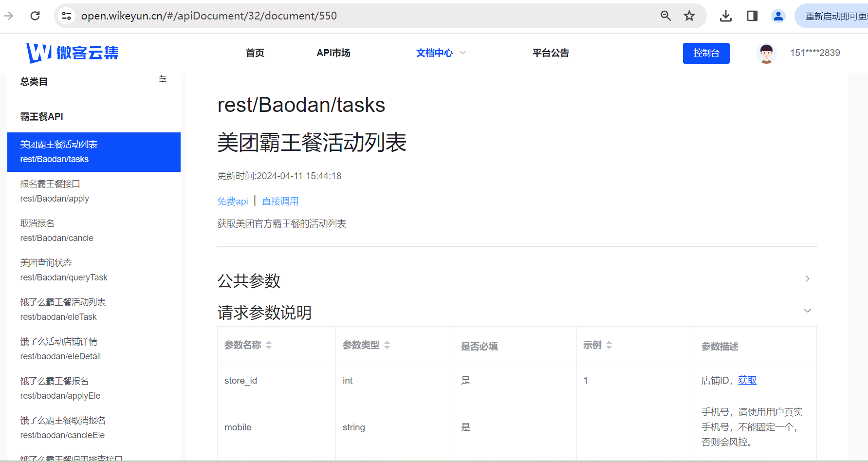Open 饿了么活动店铺详情 rest/baodan/eleDetail
This screenshot has width=868, height=462.
94,349
